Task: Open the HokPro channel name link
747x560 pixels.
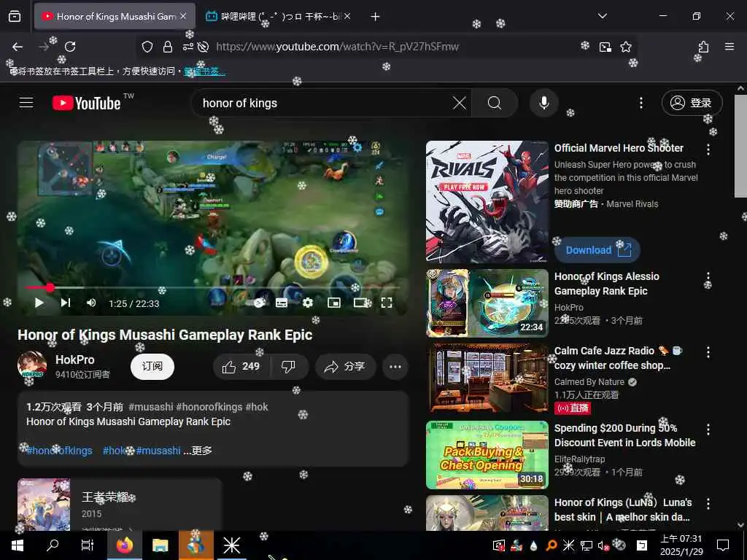Action: point(75,359)
